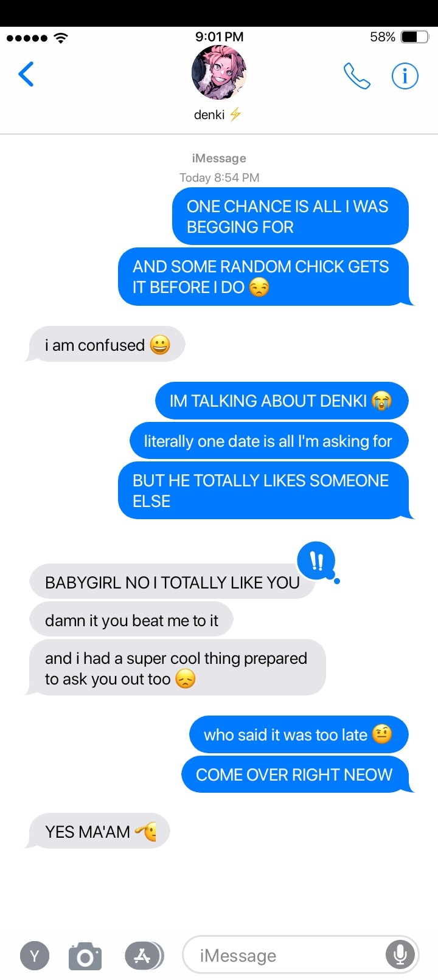Viewport: 438px width, 980px height.
Task: Focus the iMessage text field
Action: point(301,955)
